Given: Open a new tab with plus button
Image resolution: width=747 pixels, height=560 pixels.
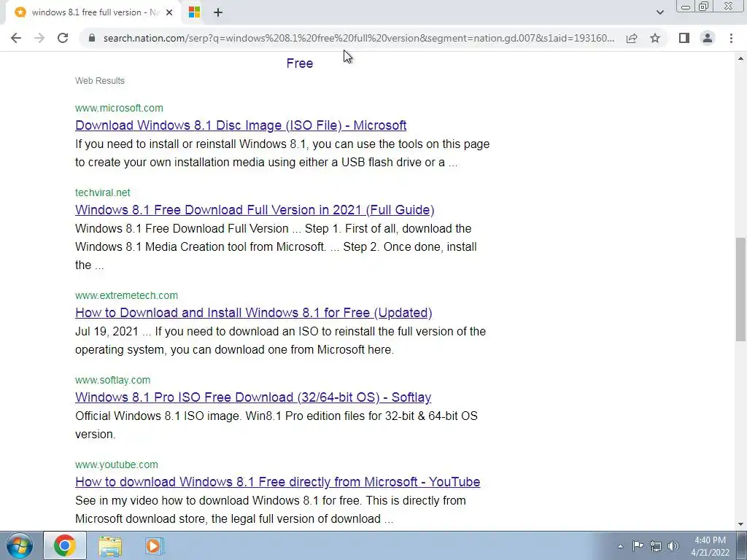Looking at the screenshot, I should 218,12.
